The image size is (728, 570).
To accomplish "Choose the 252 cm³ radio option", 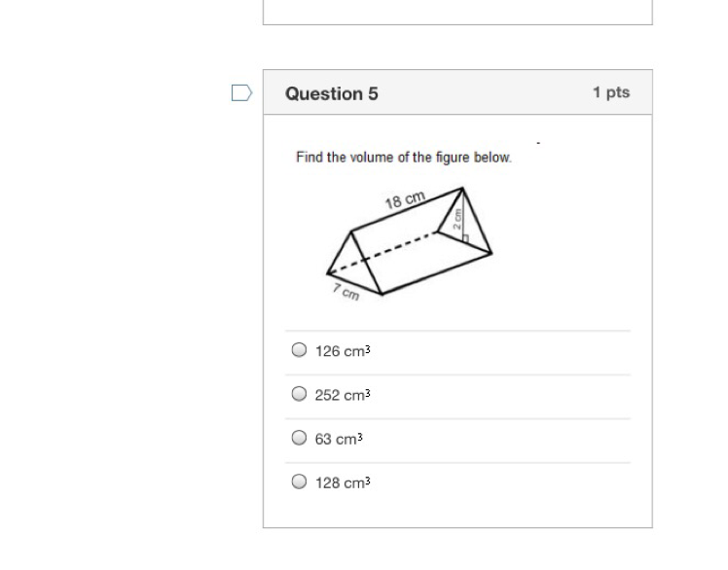I will point(299,394).
